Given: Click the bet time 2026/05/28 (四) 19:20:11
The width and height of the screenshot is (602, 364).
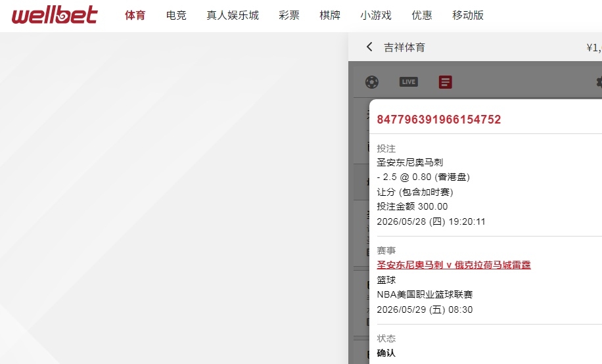Looking at the screenshot, I should (x=431, y=221).
